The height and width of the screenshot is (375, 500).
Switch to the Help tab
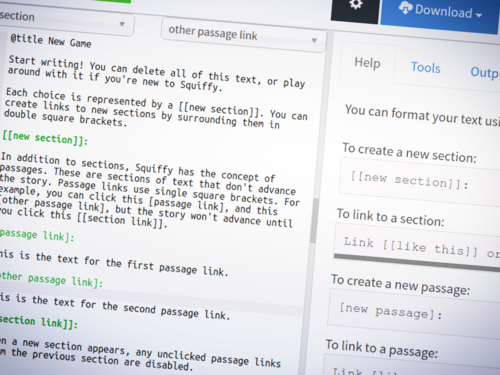point(367,63)
